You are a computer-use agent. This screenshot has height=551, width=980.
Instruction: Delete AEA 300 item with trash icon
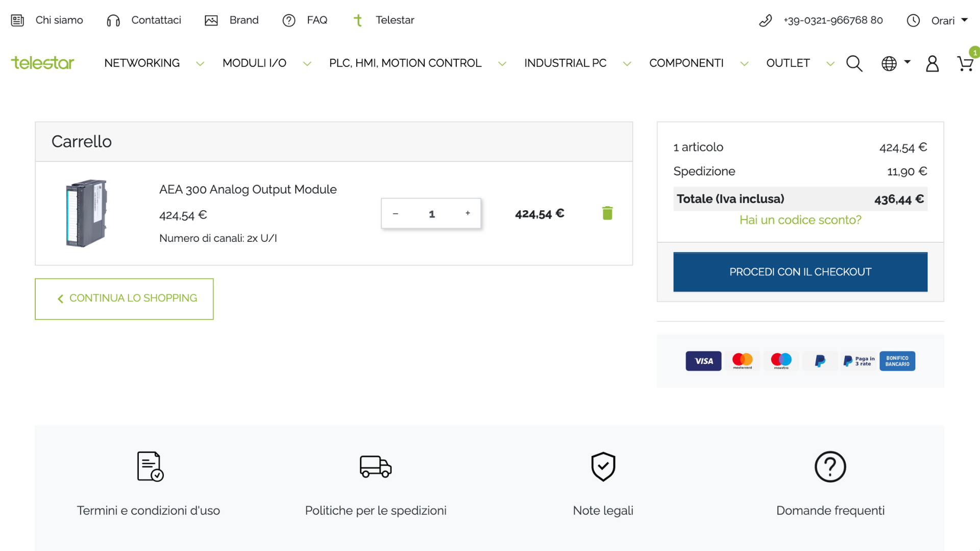pyautogui.click(x=607, y=213)
